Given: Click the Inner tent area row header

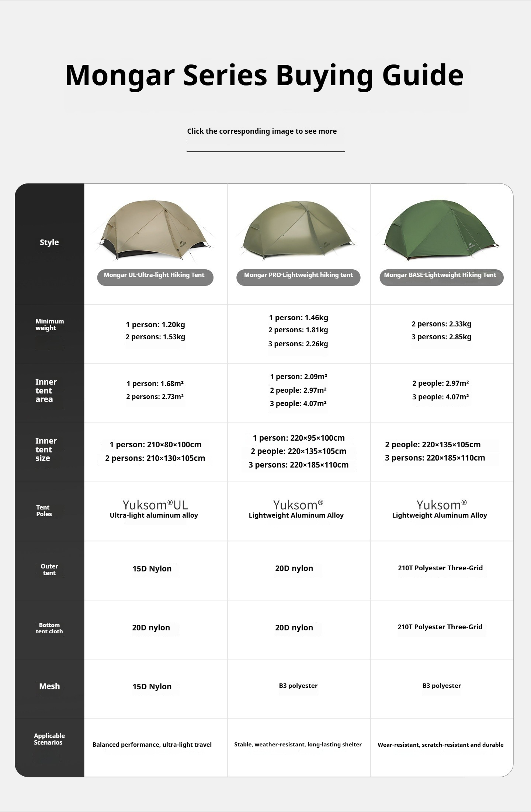Looking at the screenshot, I should [x=46, y=391].
